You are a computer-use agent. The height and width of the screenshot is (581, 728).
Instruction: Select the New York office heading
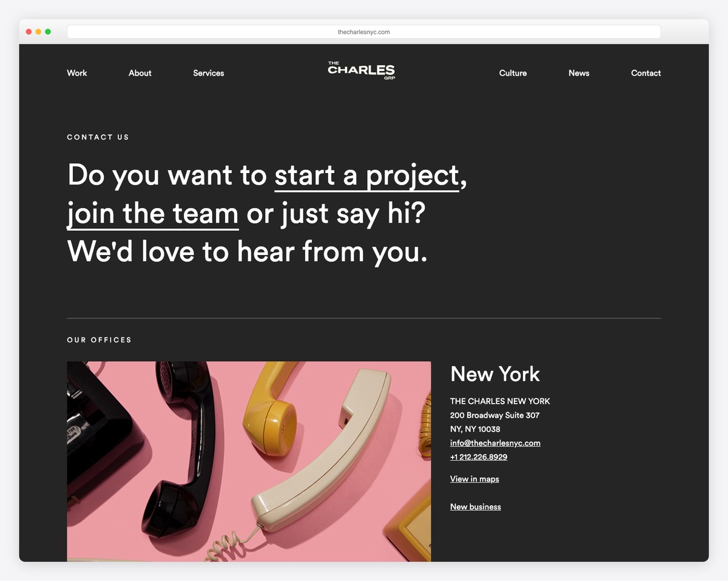click(495, 374)
